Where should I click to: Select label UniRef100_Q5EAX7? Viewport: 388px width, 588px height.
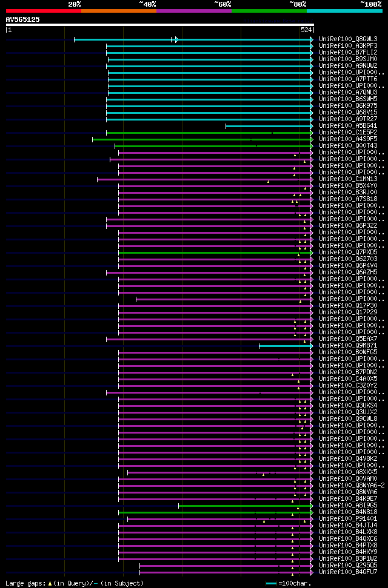coord(348,339)
